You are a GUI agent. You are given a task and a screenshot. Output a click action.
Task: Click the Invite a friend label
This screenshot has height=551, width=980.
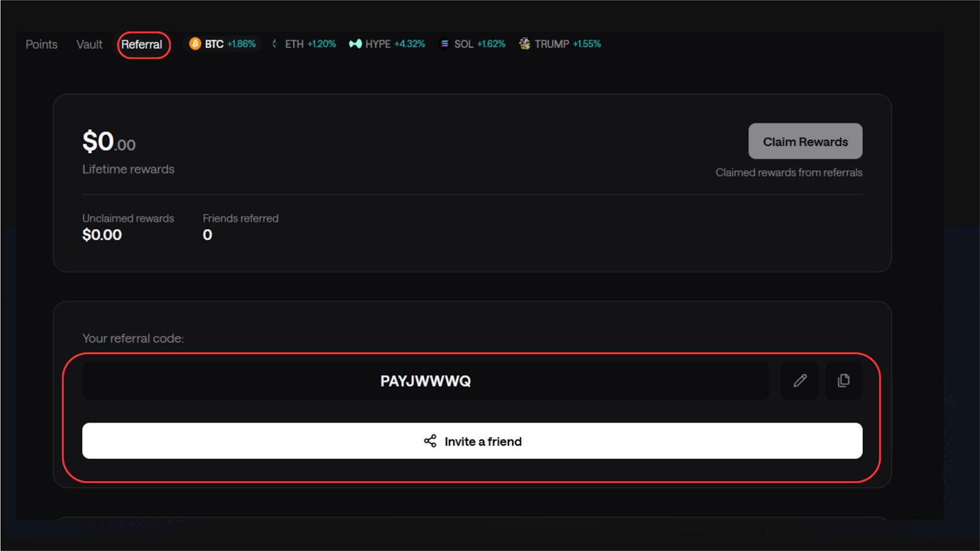483,441
